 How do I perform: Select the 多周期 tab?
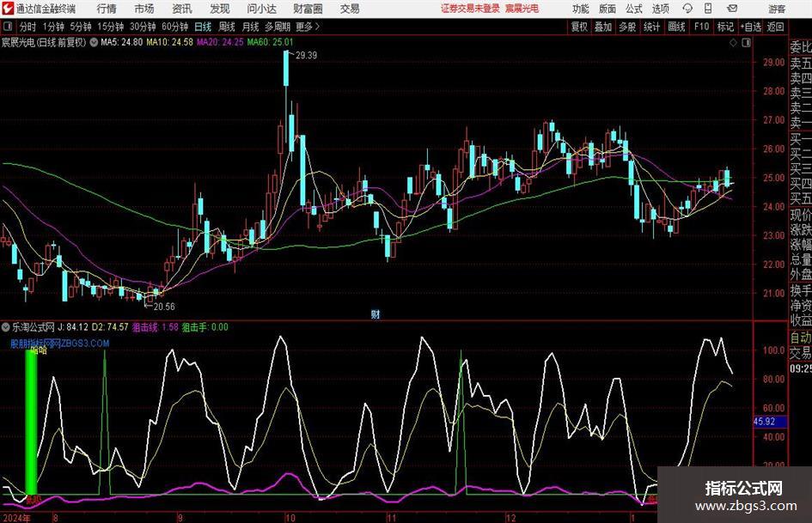277,27
